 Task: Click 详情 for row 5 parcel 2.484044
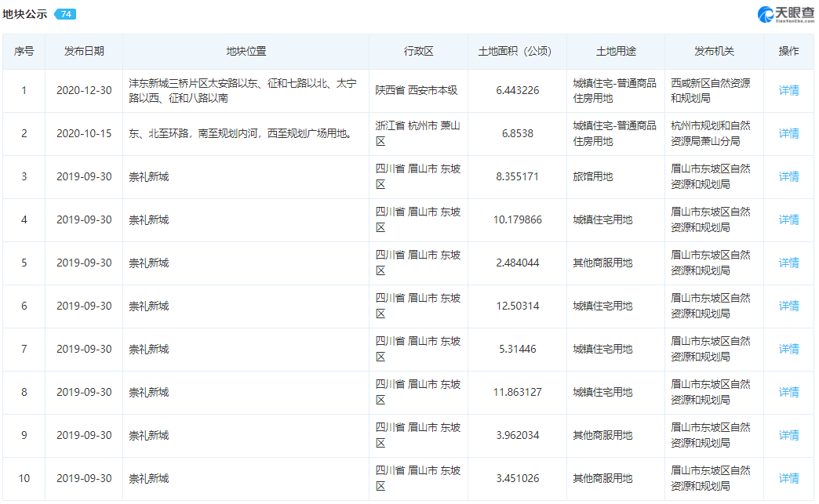click(x=788, y=263)
